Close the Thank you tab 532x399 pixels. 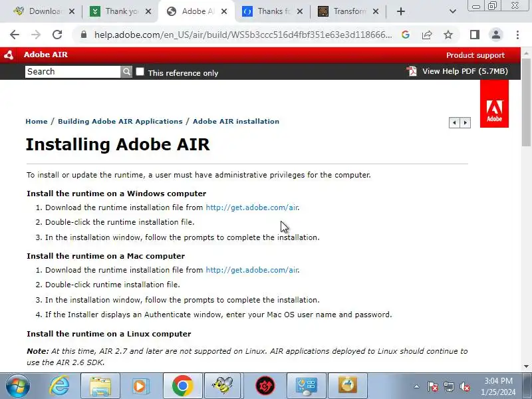click(148, 11)
